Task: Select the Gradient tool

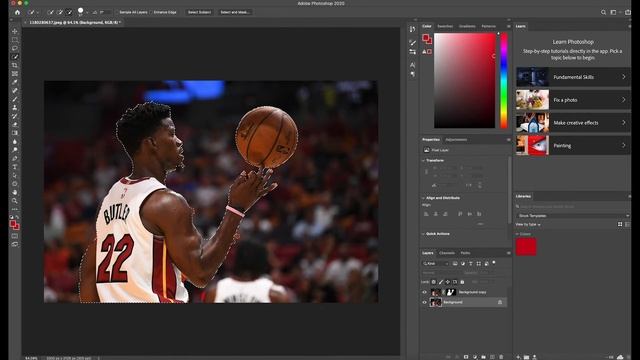Action: click(x=15, y=133)
